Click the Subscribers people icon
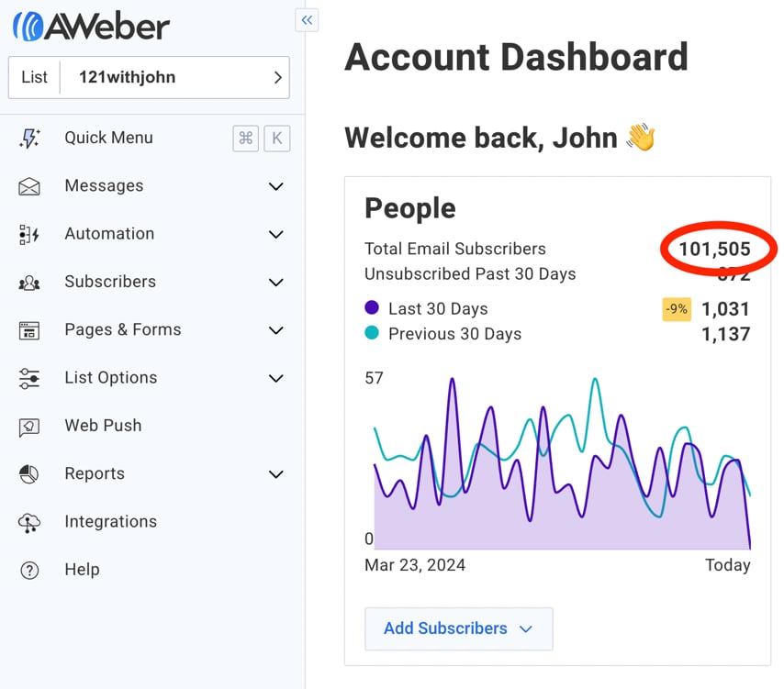This screenshot has height=689, width=784. click(29, 283)
